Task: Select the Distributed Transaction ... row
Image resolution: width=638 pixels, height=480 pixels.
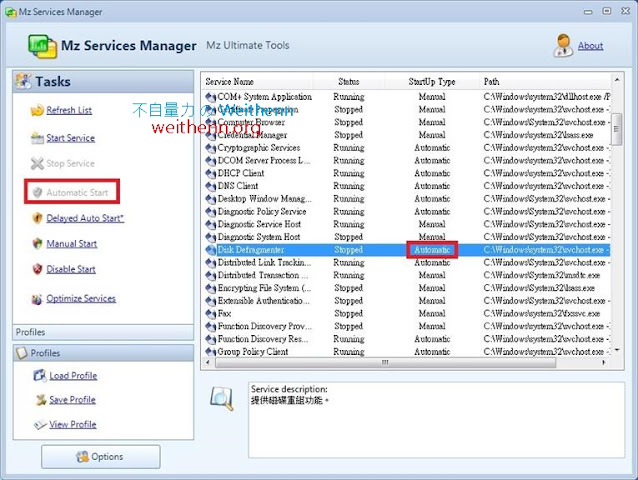Action: point(407,275)
